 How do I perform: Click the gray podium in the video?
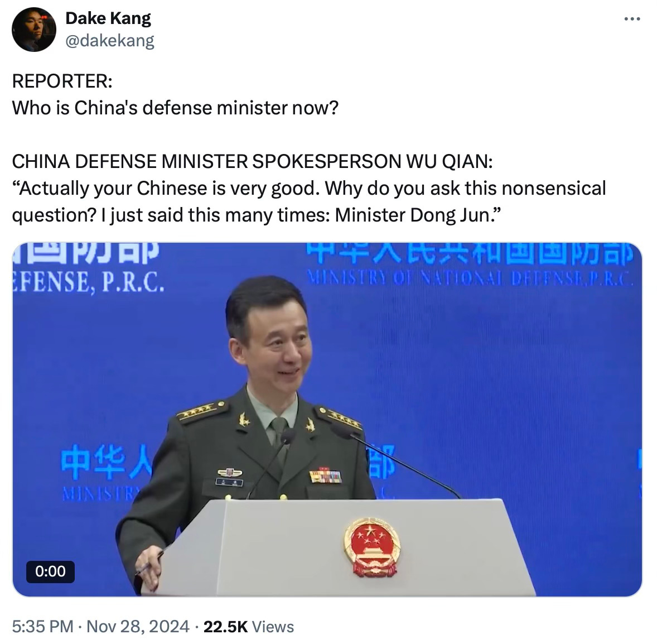[x=340, y=547]
